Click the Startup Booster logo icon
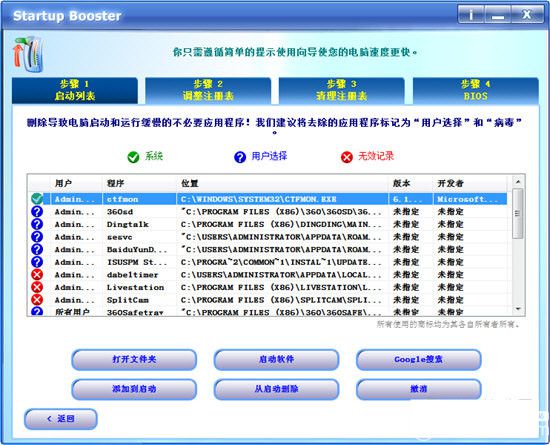 [x=28, y=54]
